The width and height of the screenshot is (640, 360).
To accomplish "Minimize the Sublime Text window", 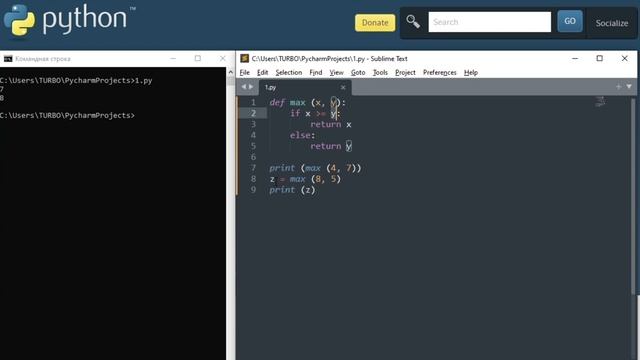I will 575,58.
